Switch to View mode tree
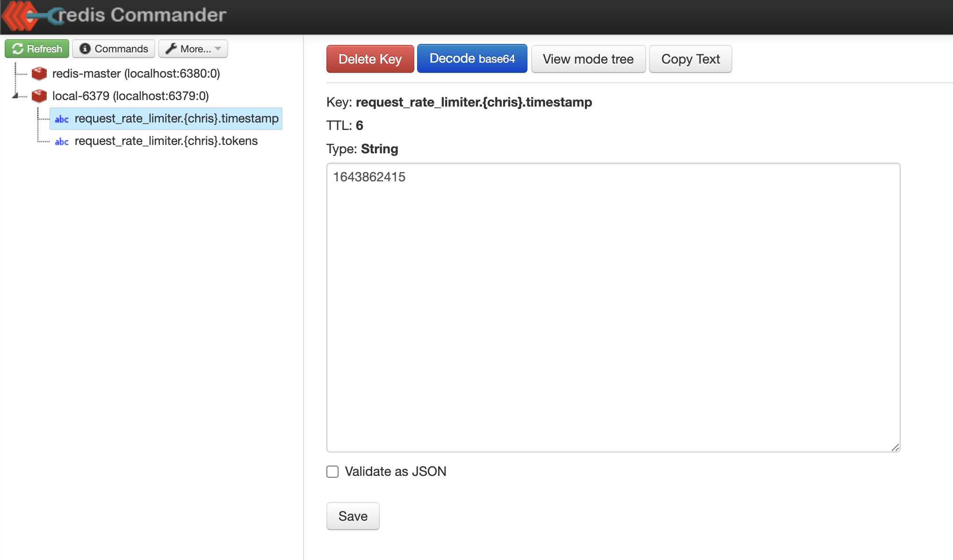Image resolution: width=953 pixels, height=560 pixels. [588, 59]
